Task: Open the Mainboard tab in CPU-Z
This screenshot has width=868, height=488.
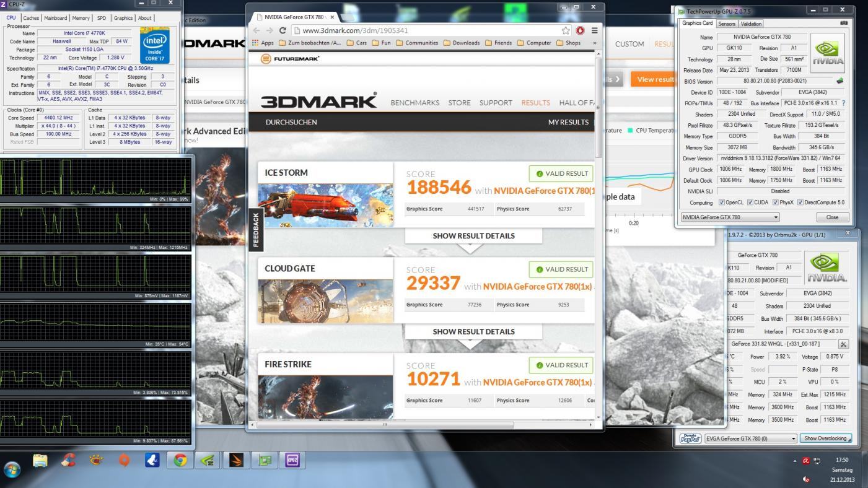Action: click(x=56, y=18)
